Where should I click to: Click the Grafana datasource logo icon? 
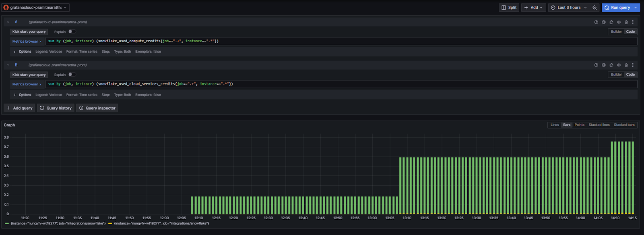[x=6, y=8]
